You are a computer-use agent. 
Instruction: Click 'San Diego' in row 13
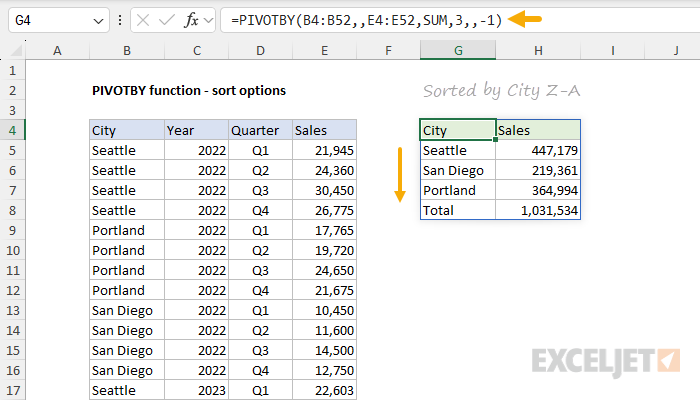(127, 310)
